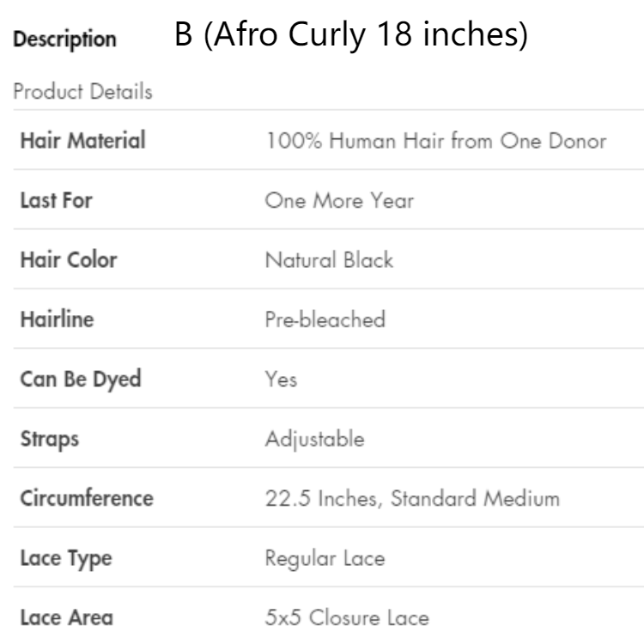
Task: Select the 'Pre-bleached' hairline value
Action: (326, 321)
